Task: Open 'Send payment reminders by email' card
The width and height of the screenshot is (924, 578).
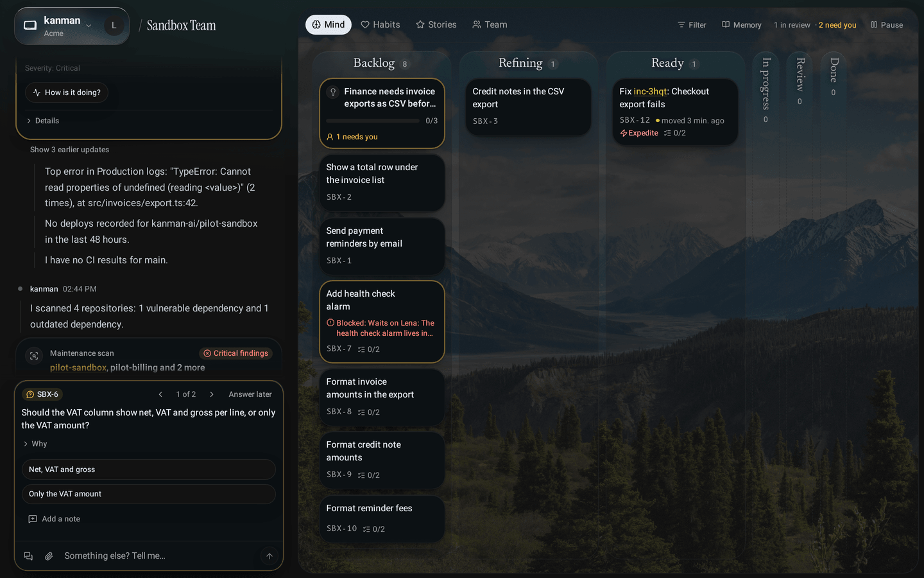Action: click(x=382, y=246)
